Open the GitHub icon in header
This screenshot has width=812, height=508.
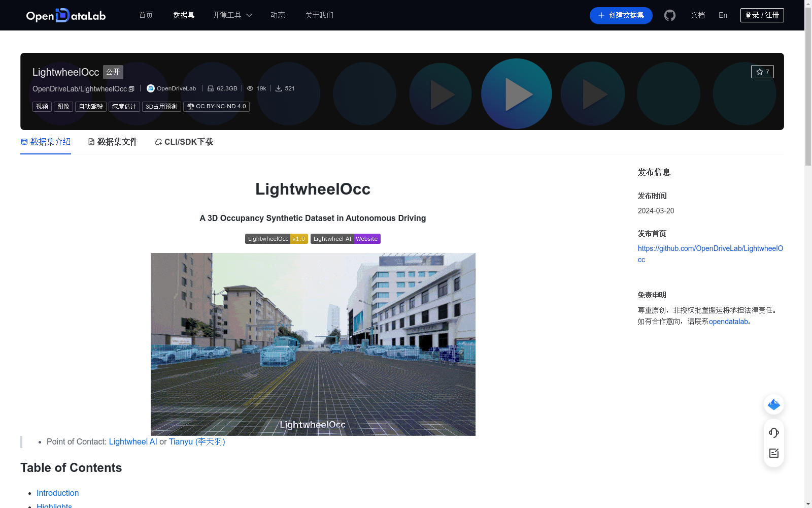(x=670, y=15)
